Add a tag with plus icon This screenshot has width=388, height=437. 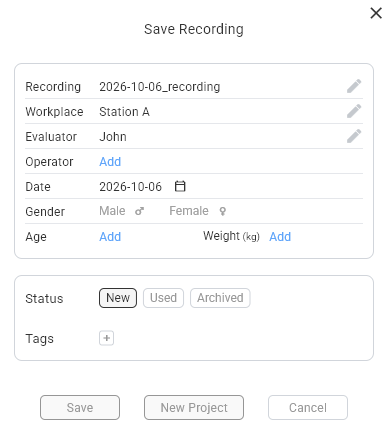click(x=106, y=338)
